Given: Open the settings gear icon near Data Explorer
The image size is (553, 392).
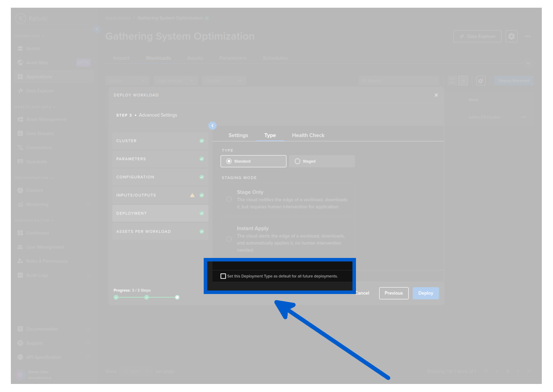Looking at the screenshot, I should pos(511,36).
